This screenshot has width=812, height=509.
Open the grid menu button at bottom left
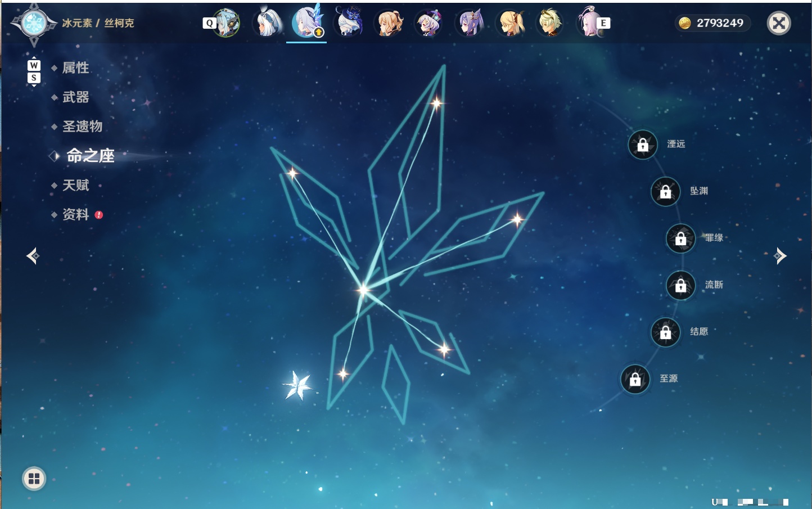[x=34, y=479]
